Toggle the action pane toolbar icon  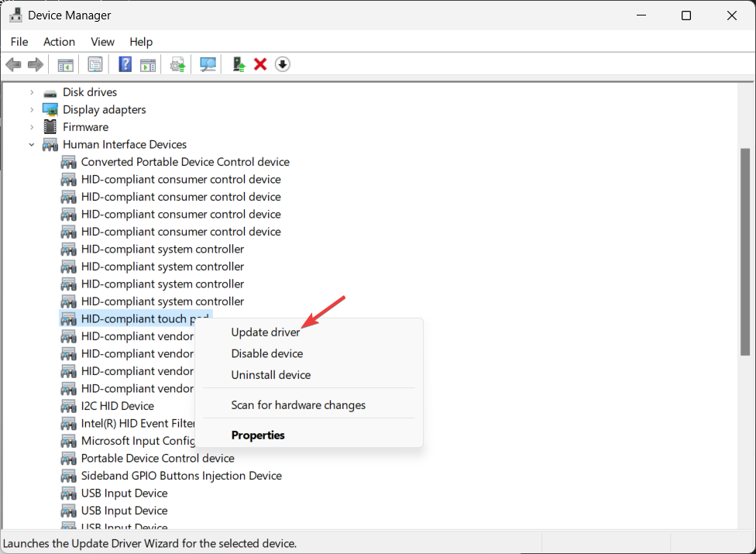coord(147,64)
